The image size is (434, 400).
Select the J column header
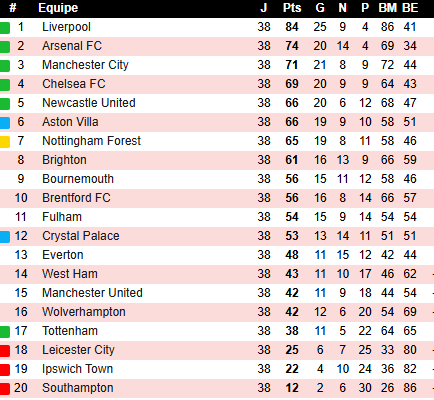[264, 8]
